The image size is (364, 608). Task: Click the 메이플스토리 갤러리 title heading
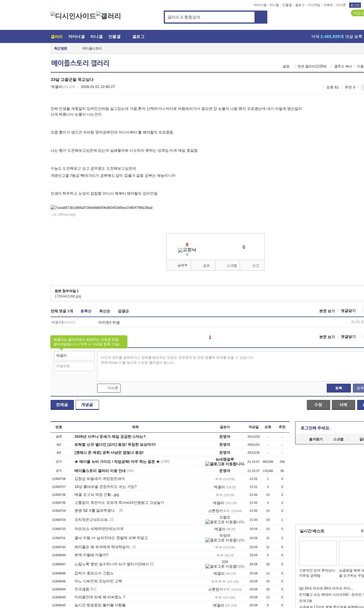coord(80,63)
